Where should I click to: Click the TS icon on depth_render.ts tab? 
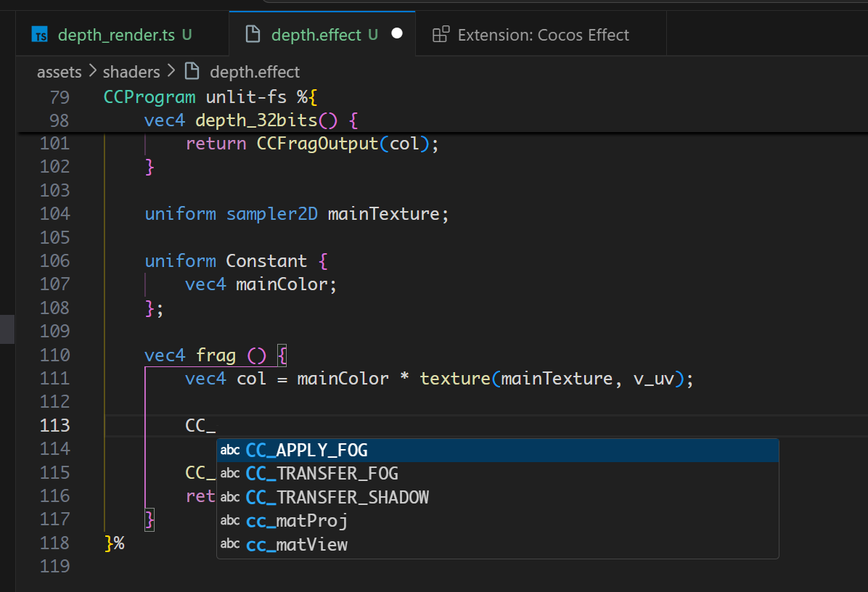coord(42,35)
